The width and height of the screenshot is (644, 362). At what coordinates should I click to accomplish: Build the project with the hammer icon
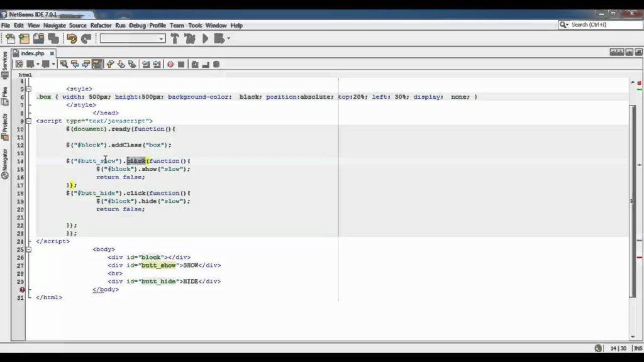(x=175, y=38)
